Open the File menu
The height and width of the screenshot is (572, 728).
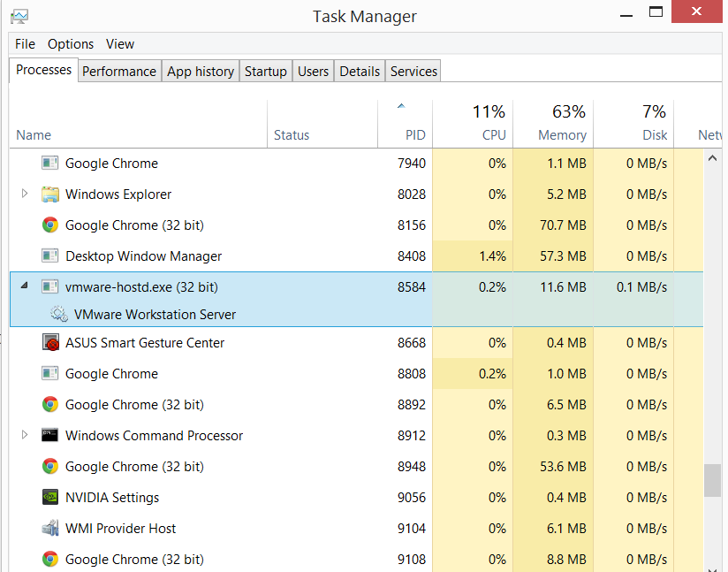coord(25,44)
